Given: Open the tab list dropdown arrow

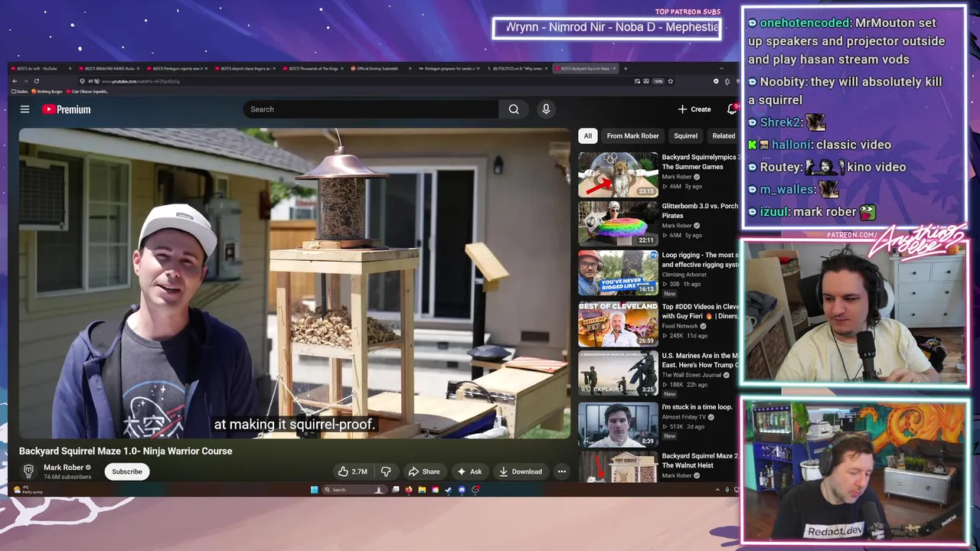Looking at the screenshot, I should [721, 68].
